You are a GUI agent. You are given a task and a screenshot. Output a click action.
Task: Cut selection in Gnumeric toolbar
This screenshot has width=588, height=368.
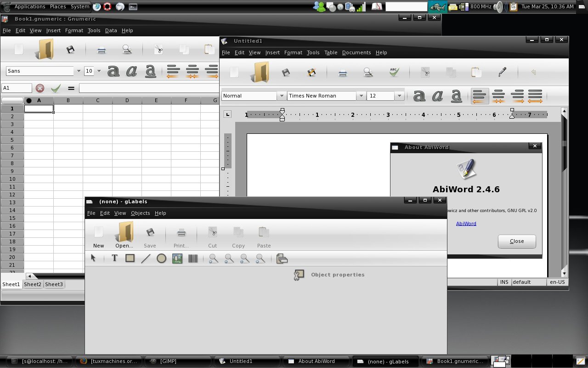pos(158,49)
